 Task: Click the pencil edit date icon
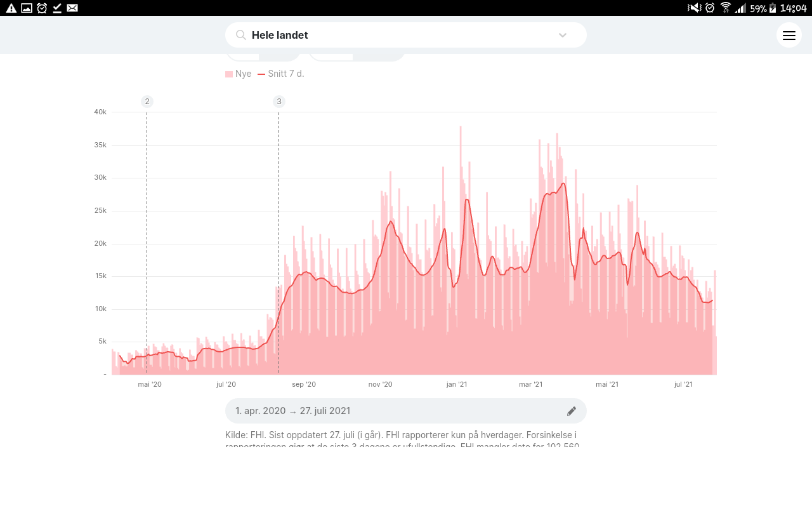(x=571, y=411)
